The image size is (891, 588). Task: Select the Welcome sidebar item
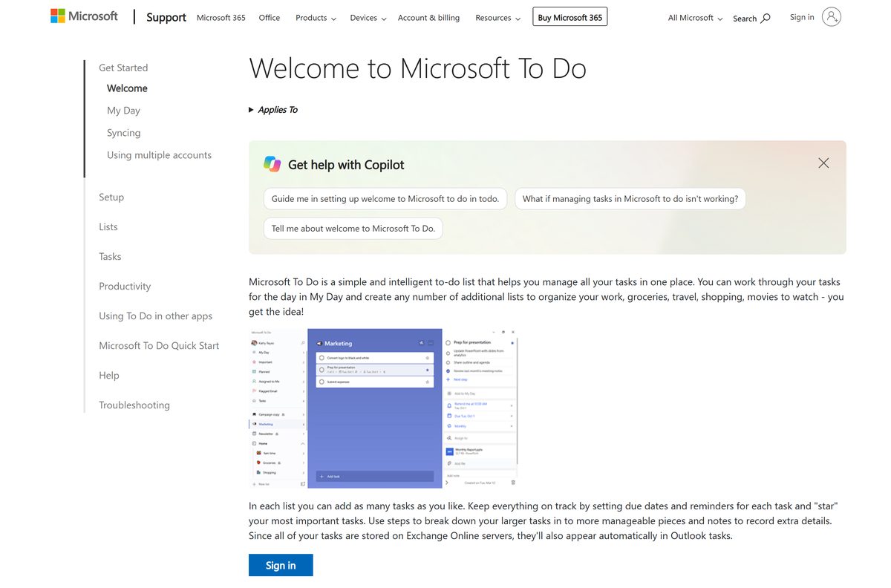pyautogui.click(x=127, y=88)
